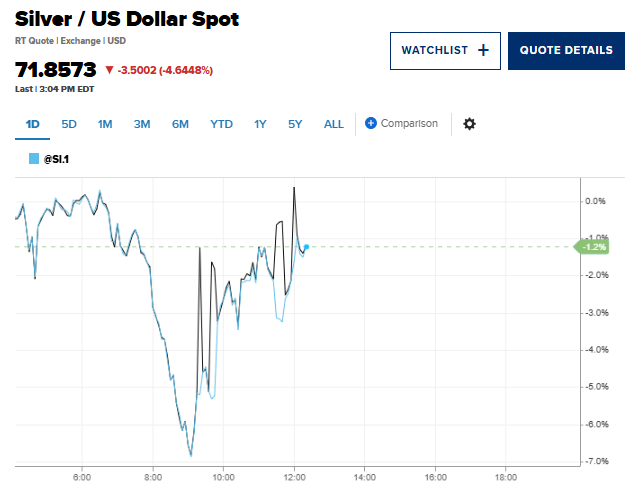Select the ALL time range tab

[x=334, y=124]
